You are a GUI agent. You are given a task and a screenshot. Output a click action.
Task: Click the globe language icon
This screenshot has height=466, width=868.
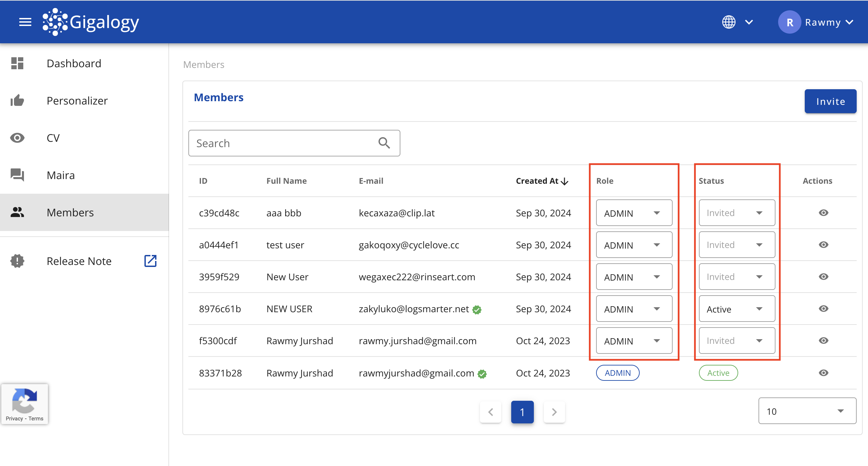(x=729, y=22)
